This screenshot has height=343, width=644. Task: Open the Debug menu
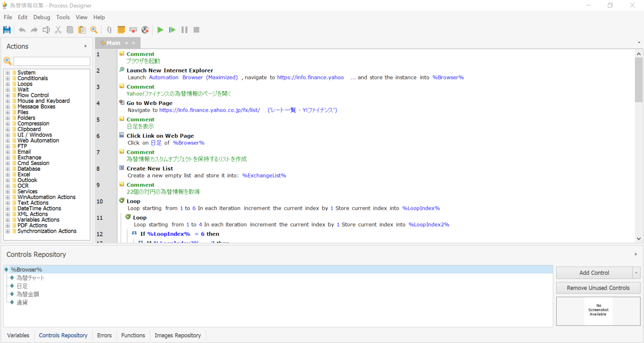41,17
